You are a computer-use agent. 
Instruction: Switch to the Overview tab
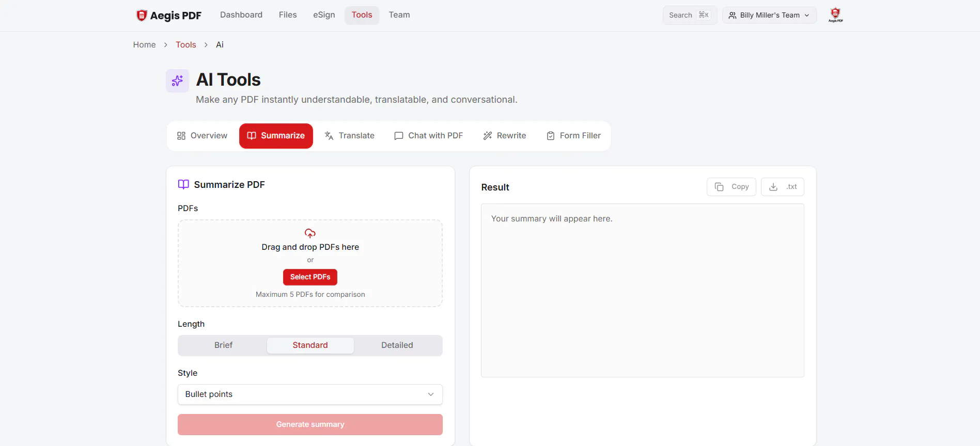[202, 136]
